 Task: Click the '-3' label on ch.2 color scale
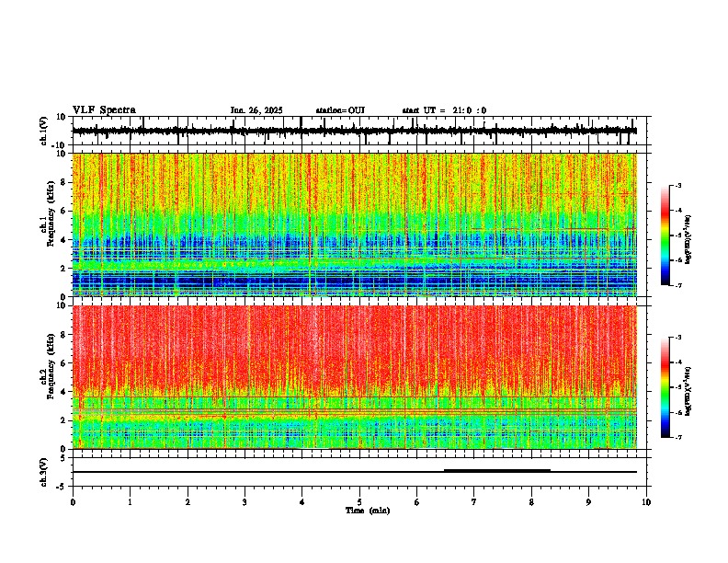(x=677, y=338)
